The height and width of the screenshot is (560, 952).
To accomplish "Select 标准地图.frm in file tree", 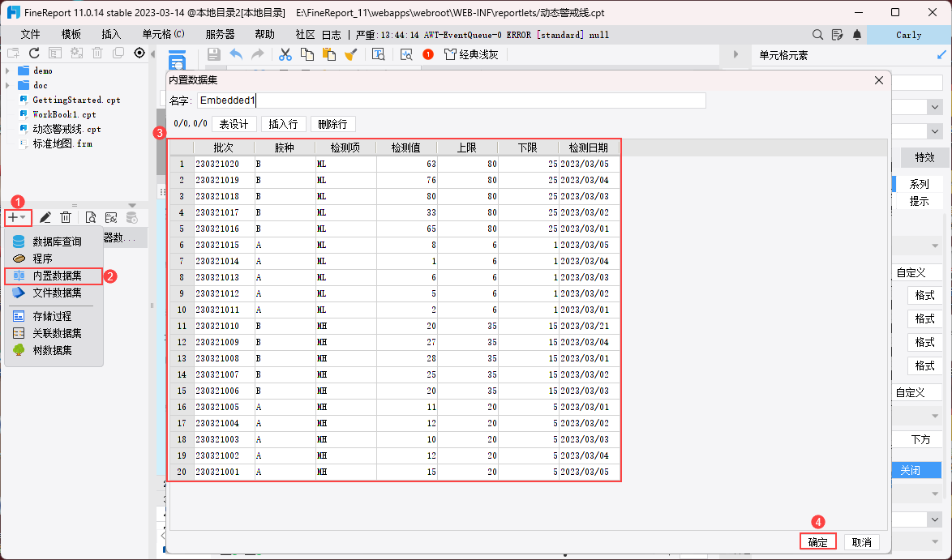I will click(62, 143).
